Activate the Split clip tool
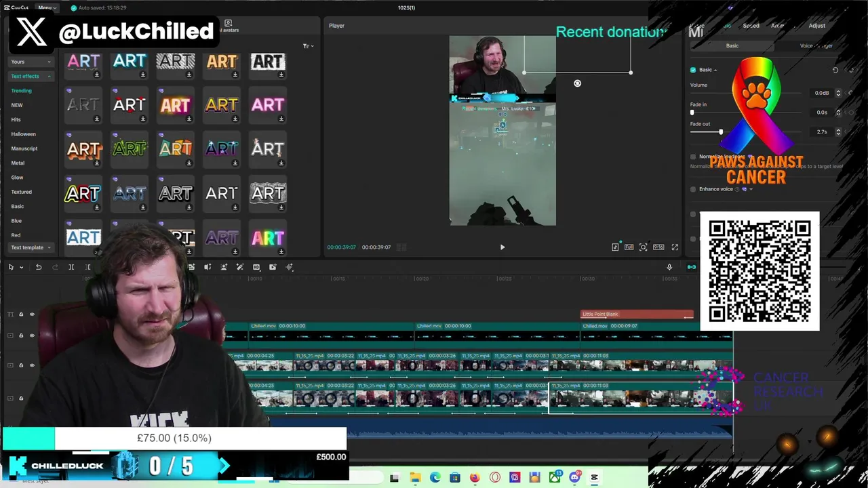The width and height of the screenshot is (868, 488). coord(71,267)
